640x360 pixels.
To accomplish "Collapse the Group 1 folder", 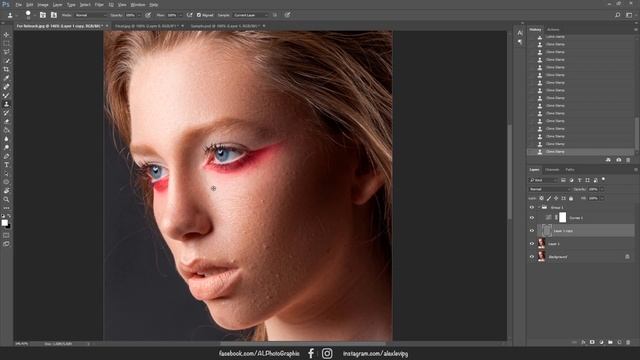I will tap(539, 207).
